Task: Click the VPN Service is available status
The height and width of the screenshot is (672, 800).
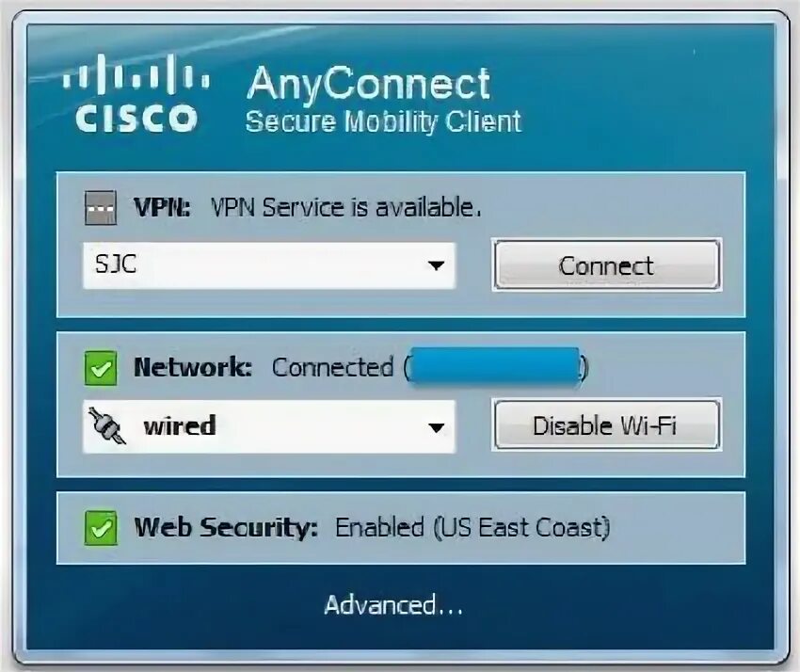Action: click(x=346, y=208)
